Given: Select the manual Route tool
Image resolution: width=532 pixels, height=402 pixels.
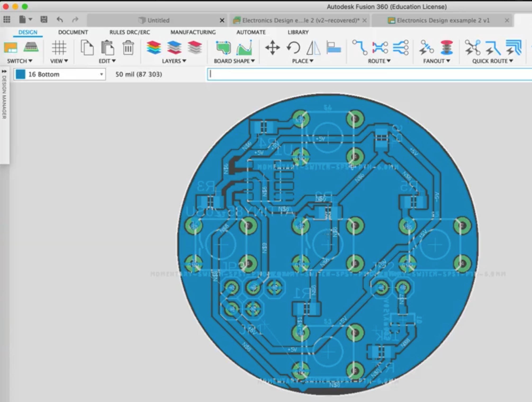Looking at the screenshot, I should point(360,48).
